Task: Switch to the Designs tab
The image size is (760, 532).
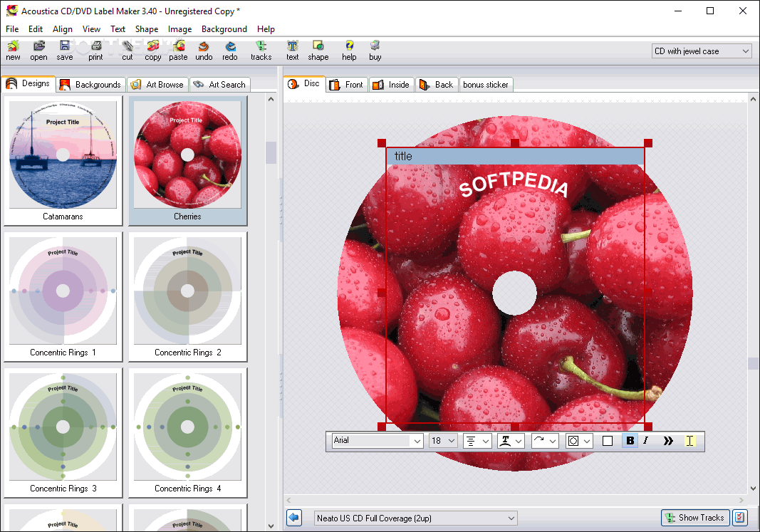Action: 28,83
